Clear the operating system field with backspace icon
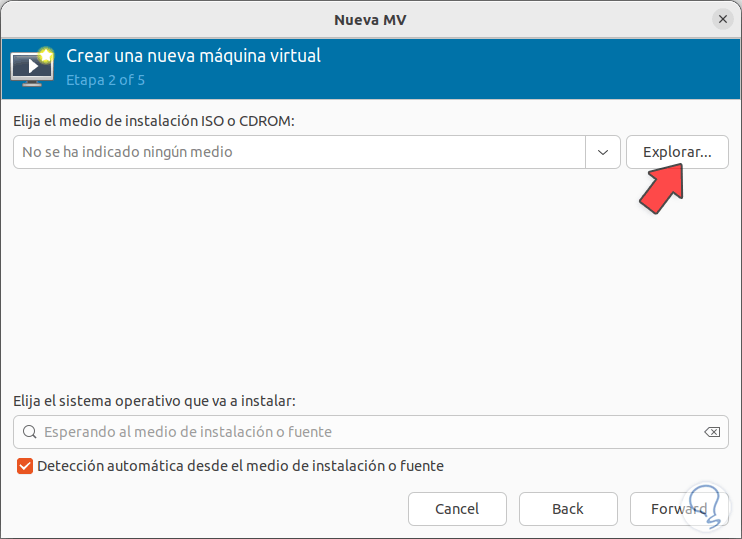This screenshot has width=742, height=539. pos(711,432)
